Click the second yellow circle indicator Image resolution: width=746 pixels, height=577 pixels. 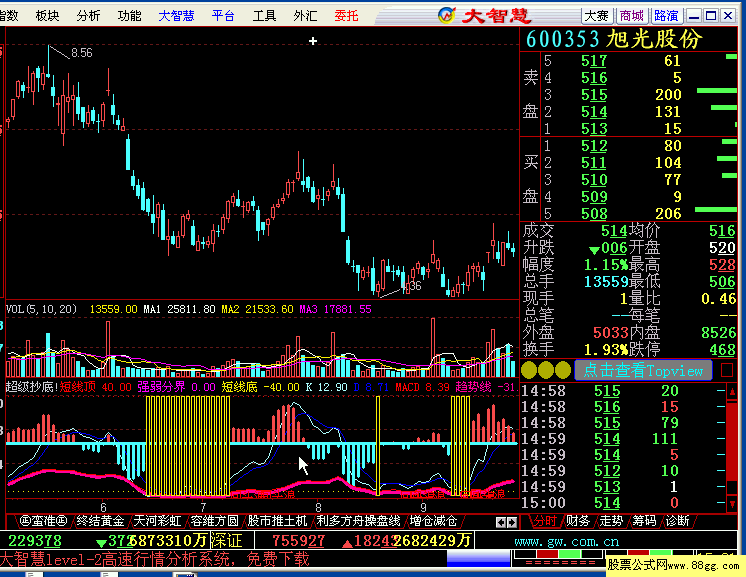pos(546,370)
